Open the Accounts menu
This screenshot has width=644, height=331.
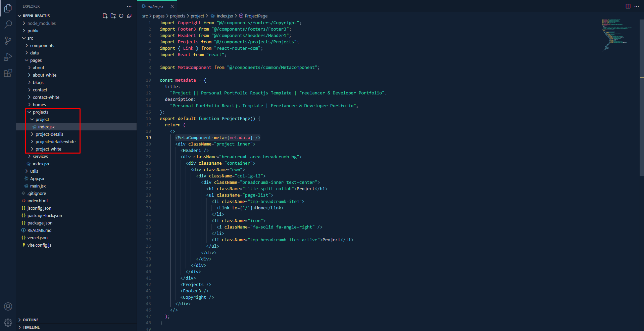coord(8,306)
